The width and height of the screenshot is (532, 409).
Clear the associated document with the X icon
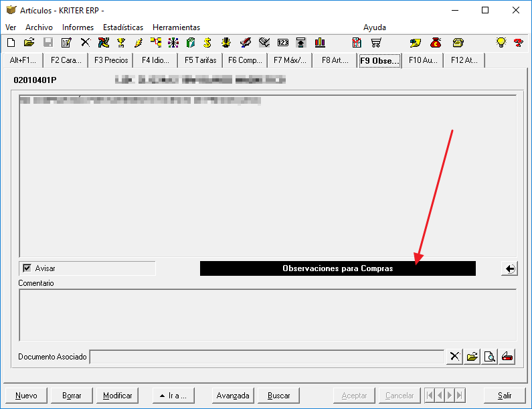tap(454, 357)
